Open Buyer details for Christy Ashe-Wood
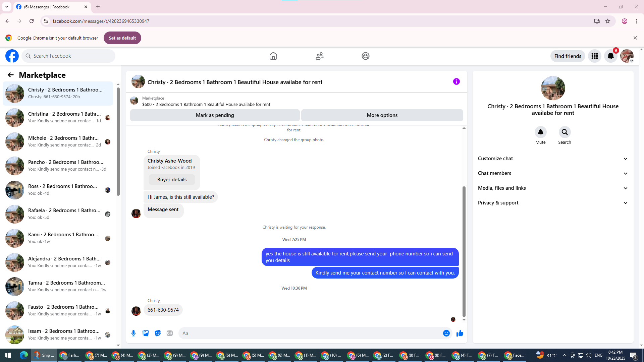The image size is (644, 362). (172, 180)
